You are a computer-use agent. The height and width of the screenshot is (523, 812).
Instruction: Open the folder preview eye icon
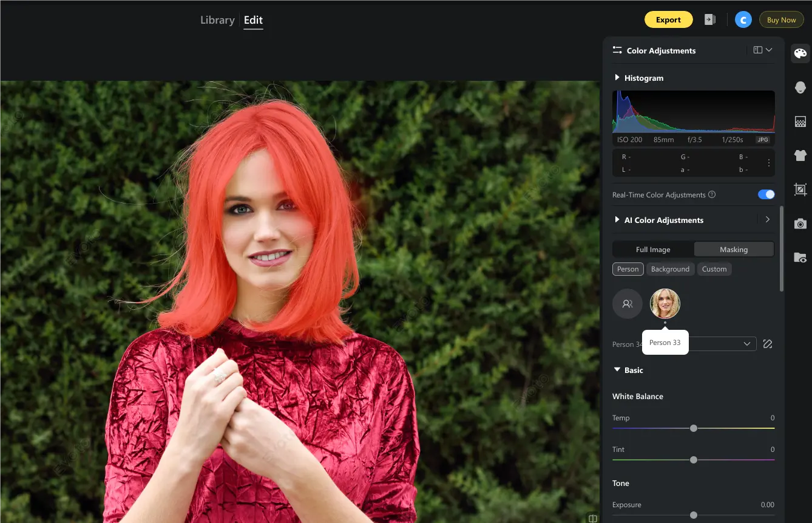pyautogui.click(x=800, y=258)
